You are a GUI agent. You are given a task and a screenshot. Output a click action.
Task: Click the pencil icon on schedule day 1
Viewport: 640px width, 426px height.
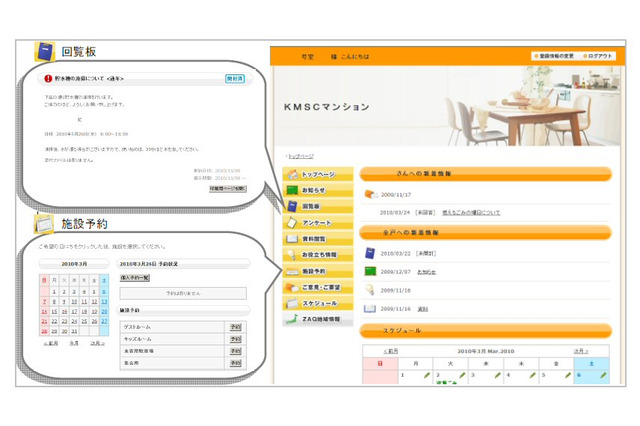[x=427, y=375]
